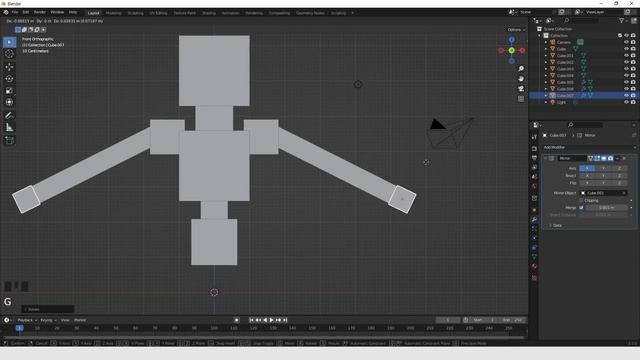Toggle the camera view icon in viewport
This screenshot has width=640, height=360.
521,89
